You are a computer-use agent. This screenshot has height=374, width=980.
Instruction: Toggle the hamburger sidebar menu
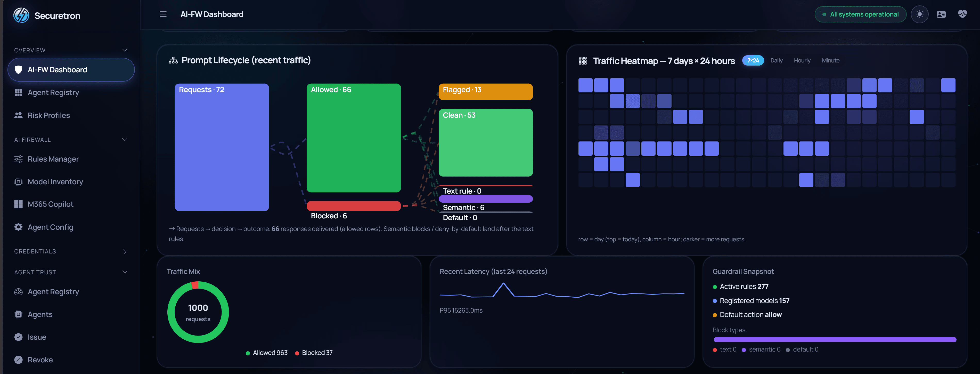[x=163, y=14]
